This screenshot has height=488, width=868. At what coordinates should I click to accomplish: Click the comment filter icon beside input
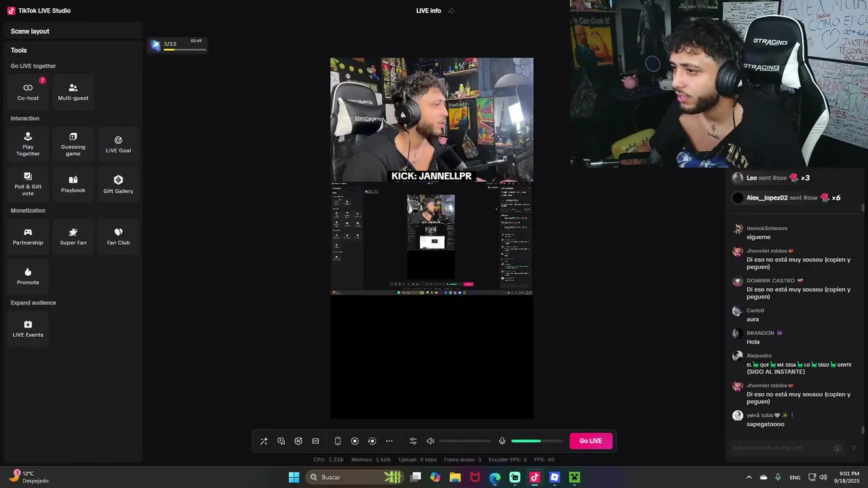[854, 448]
